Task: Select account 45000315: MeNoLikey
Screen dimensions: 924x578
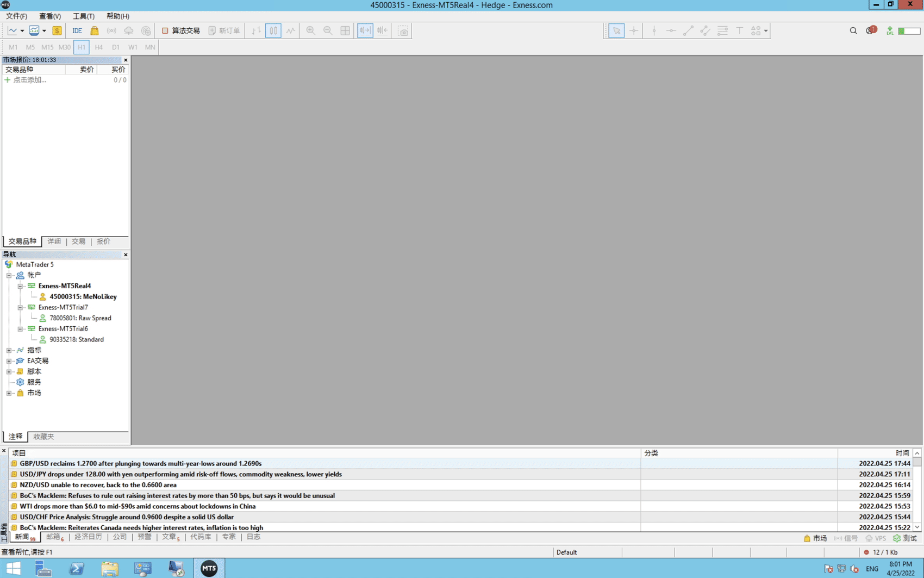Action: click(83, 297)
